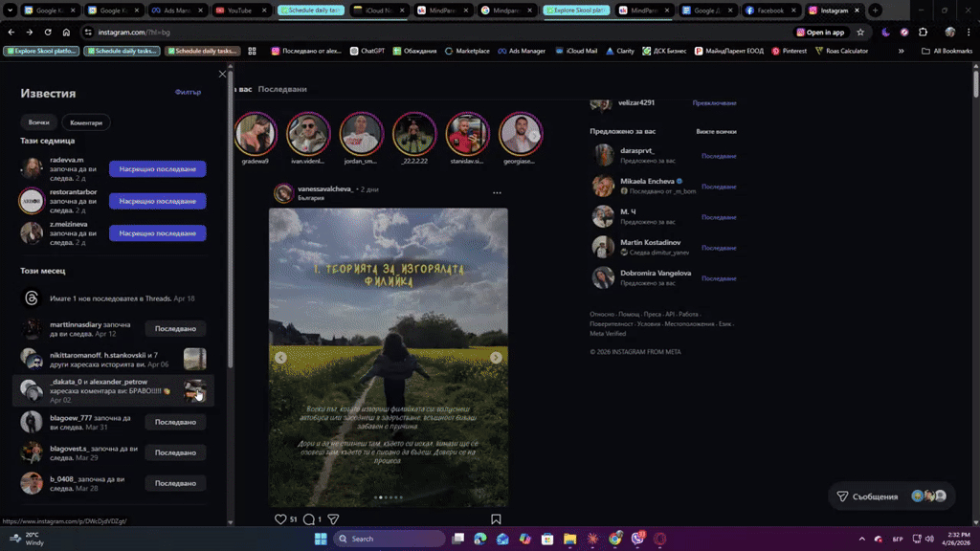Like the vanessavalcheva_ post with heart icon

click(x=280, y=519)
